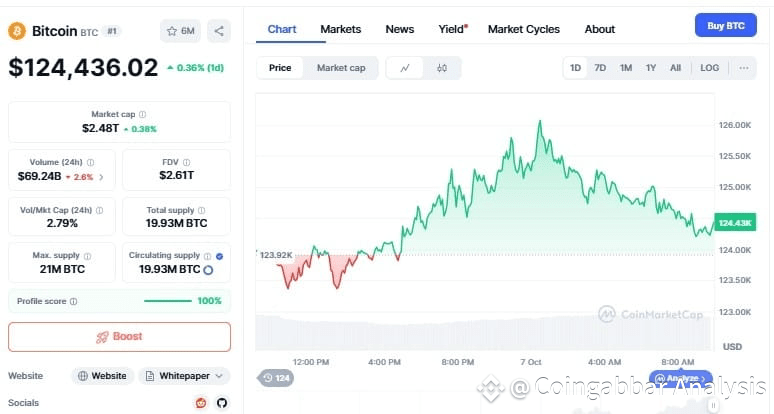Open the GitHub social link icon
Image resolution: width=774 pixels, height=414 pixels.
221,402
